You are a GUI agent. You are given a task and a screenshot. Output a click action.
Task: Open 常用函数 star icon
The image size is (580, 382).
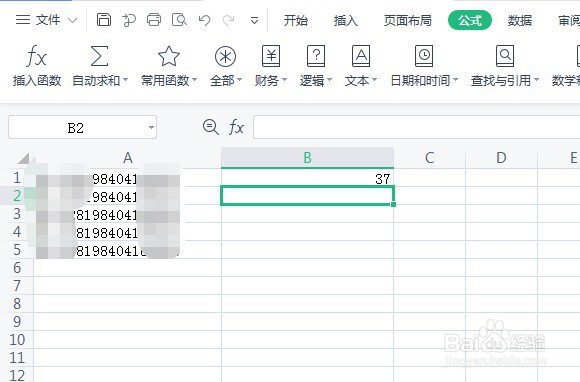tap(169, 56)
